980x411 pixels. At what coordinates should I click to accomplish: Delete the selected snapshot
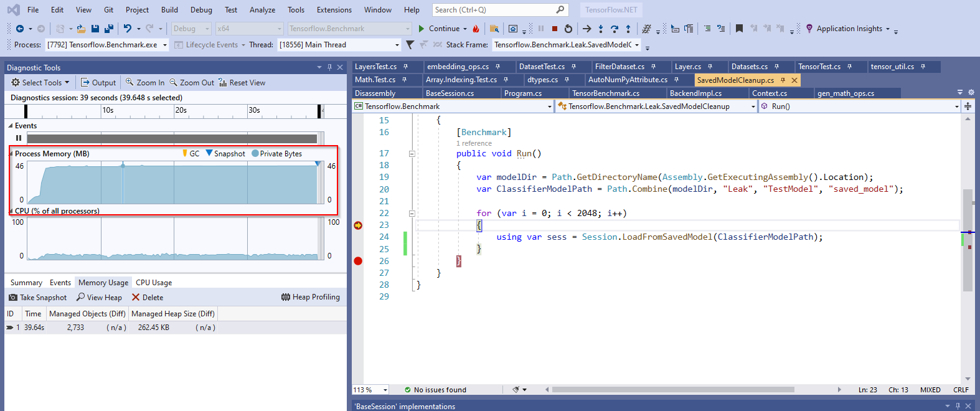pyautogui.click(x=148, y=298)
